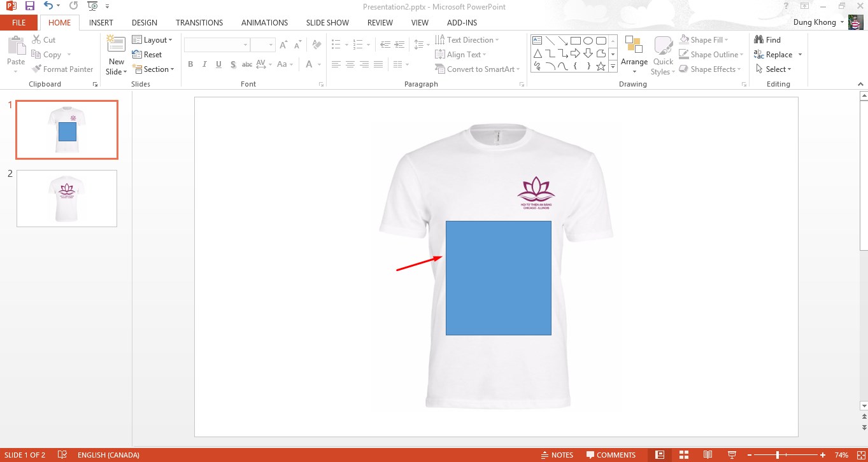This screenshot has width=868, height=462.
Task: Undo the last action
Action: 48,6
